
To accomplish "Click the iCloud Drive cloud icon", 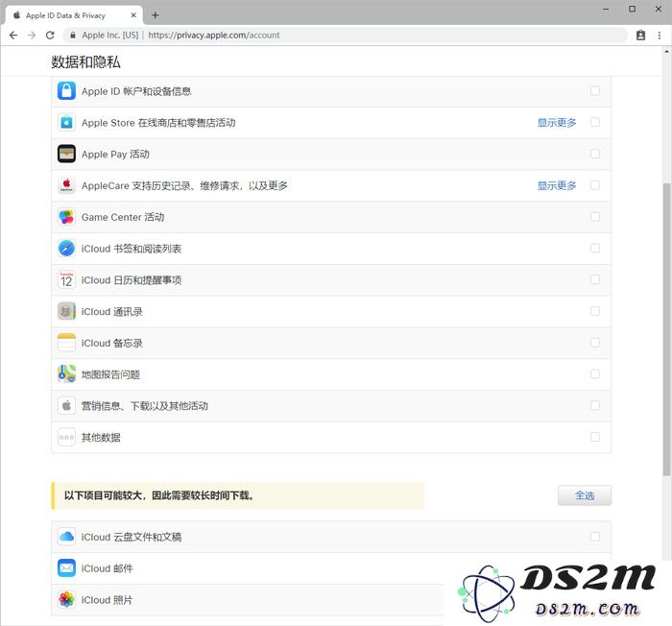I will coord(66,537).
